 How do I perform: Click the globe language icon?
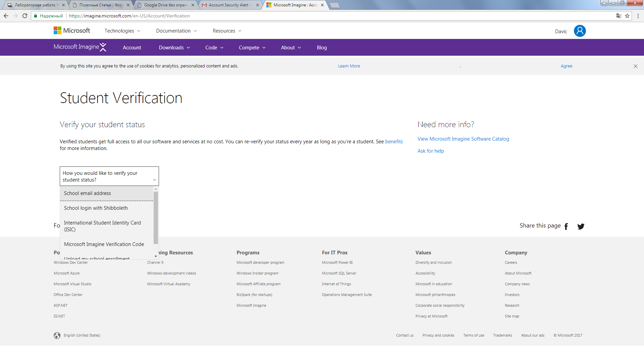tap(57, 335)
